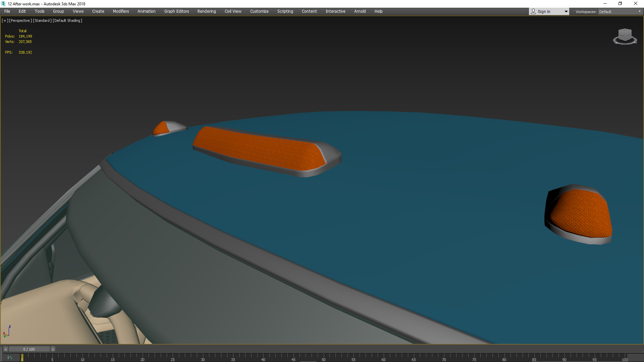Go to previous frame arrow
644x362 pixels.
point(5,349)
